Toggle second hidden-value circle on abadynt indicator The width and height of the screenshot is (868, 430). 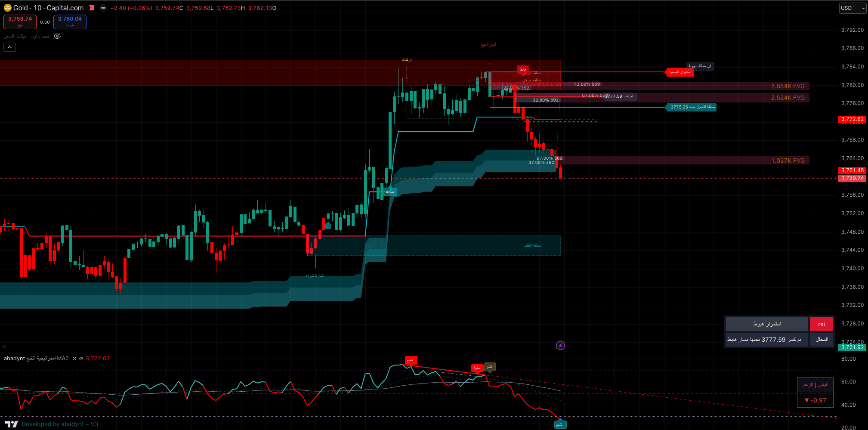[81, 359]
